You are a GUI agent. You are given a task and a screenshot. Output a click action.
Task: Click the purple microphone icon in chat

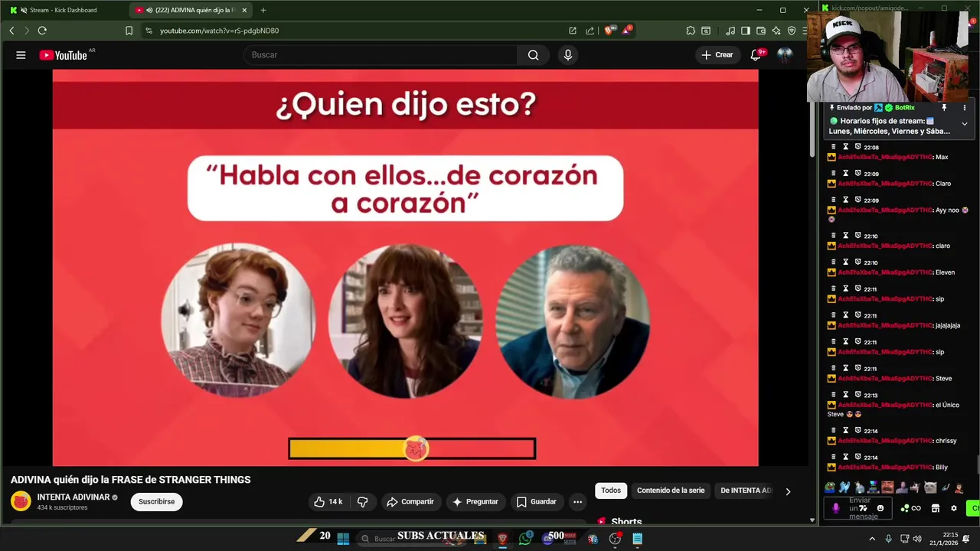(835, 508)
